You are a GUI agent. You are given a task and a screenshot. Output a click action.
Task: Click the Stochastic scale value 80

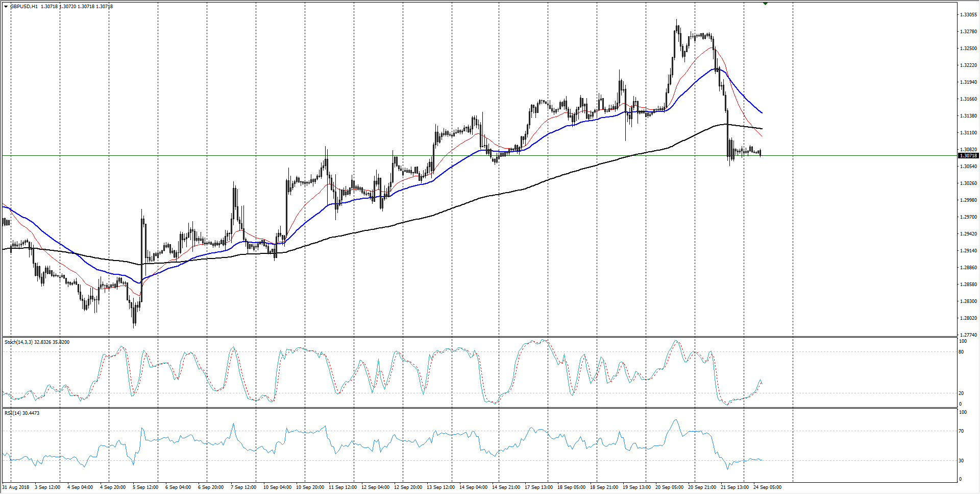pos(962,352)
